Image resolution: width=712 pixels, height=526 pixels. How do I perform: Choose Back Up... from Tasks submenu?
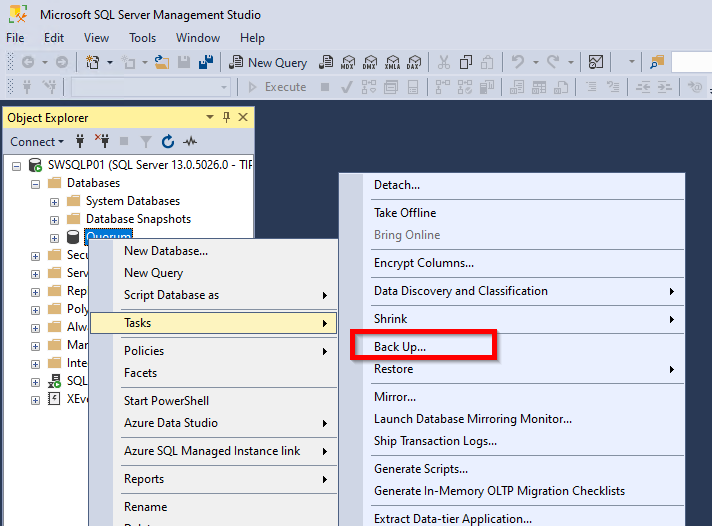pyautogui.click(x=512, y=347)
